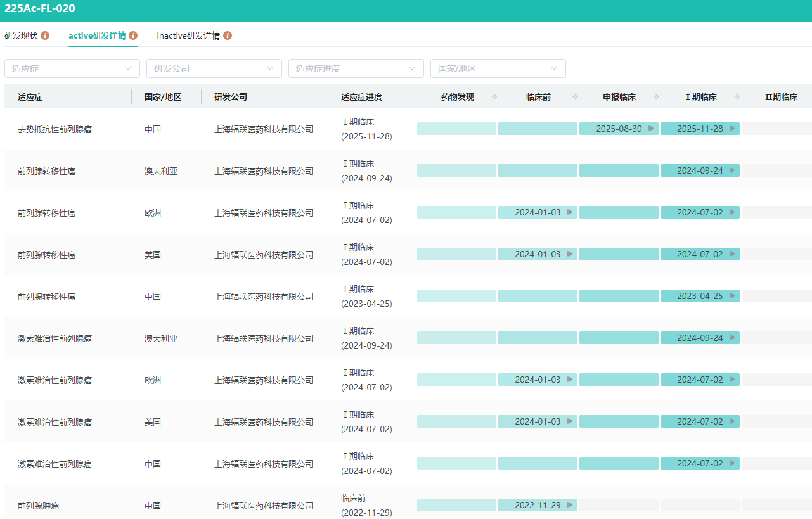Click the 去势抵抗性前列腺癌 indication entry

(55, 129)
